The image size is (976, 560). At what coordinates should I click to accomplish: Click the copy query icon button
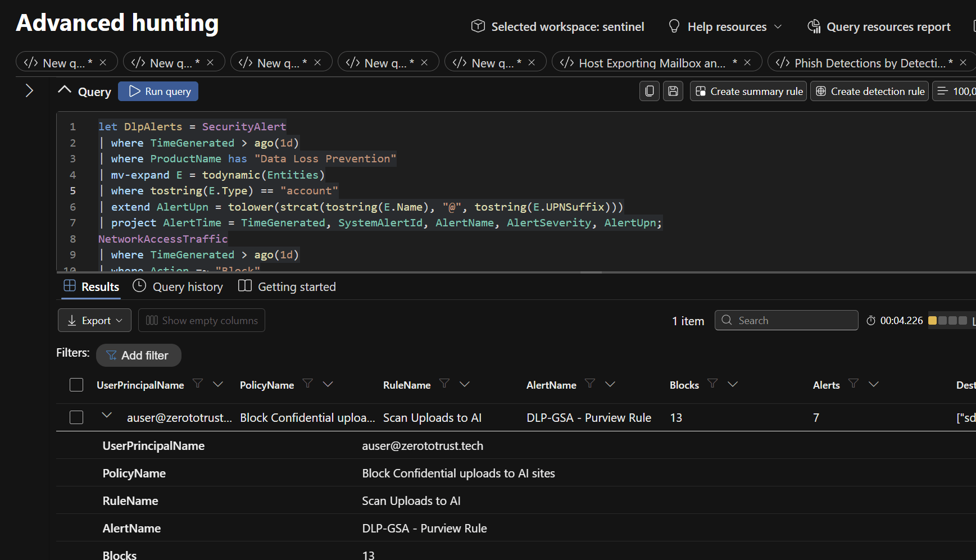pyautogui.click(x=650, y=91)
